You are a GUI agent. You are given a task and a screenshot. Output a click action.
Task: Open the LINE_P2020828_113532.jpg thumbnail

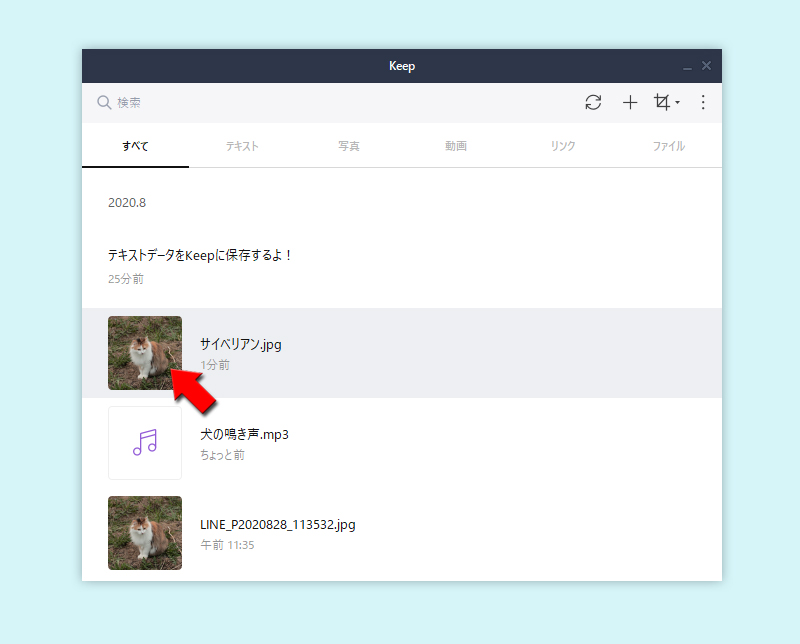(x=145, y=533)
